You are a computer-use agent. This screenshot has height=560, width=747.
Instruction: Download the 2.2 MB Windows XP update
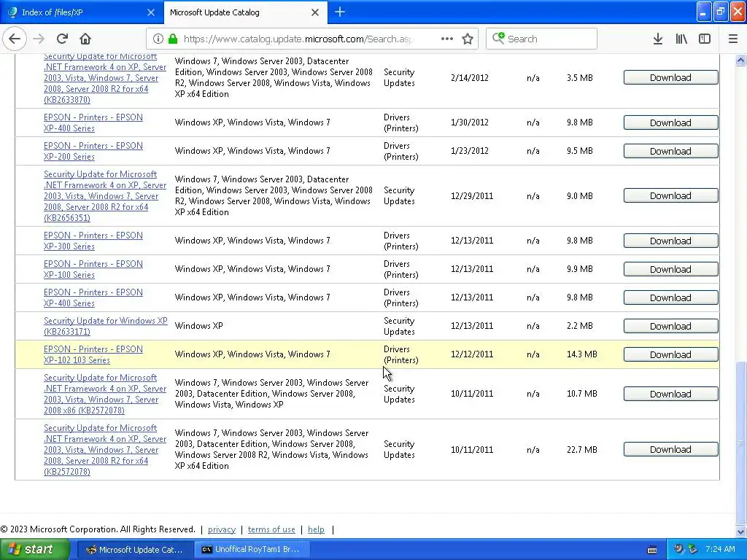point(670,326)
